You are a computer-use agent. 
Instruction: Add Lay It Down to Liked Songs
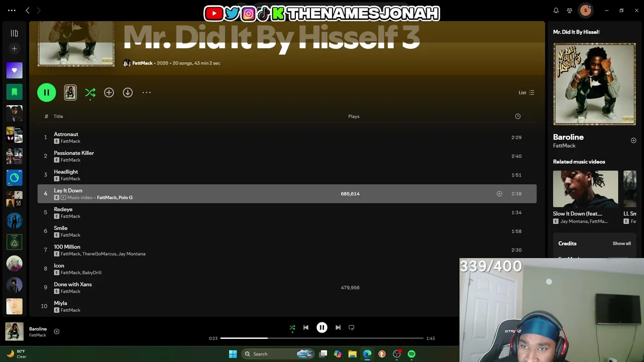pyautogui.click(x=499, y=194)
